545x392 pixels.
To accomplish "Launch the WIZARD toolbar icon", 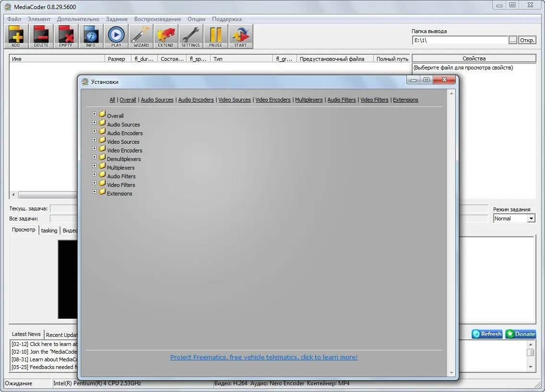I will (141, 36).
